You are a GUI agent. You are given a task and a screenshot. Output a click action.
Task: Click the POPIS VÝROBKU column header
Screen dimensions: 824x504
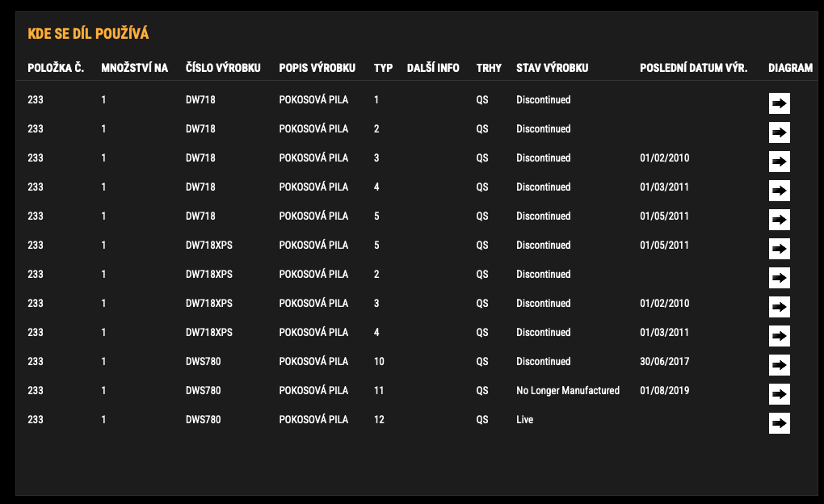317,68
